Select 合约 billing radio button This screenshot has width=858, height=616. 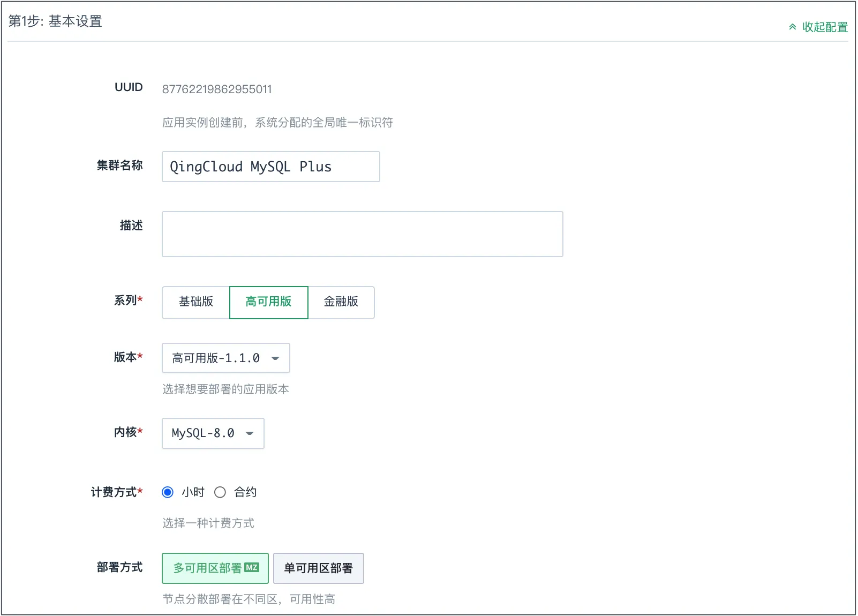(220, 492)
